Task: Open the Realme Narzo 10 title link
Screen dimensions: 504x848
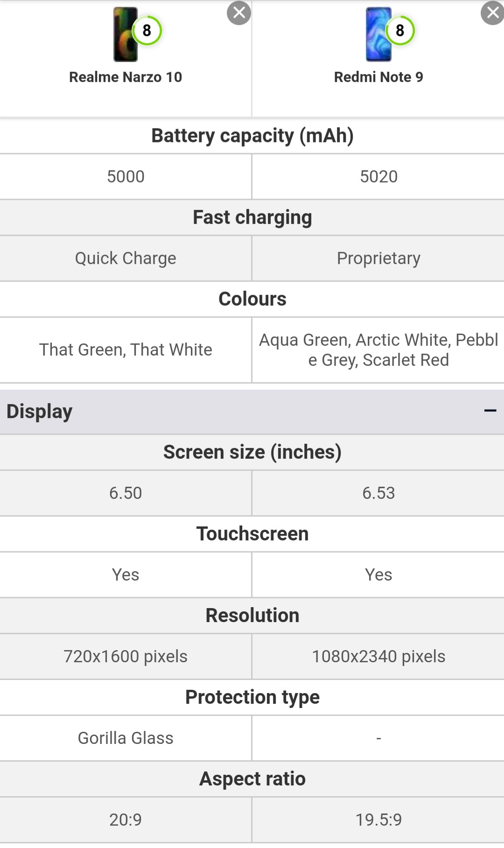Action: point(126,77)
